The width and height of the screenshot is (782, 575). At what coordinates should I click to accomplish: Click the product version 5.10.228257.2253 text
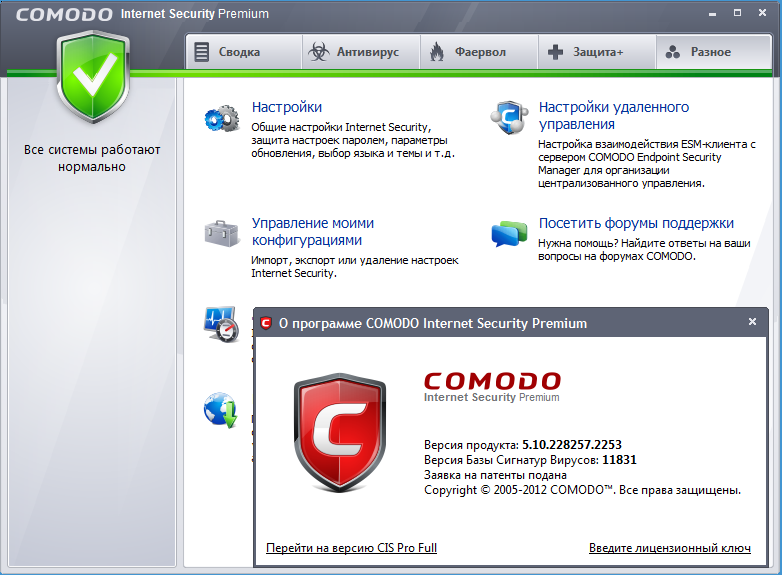click(572, 444)
